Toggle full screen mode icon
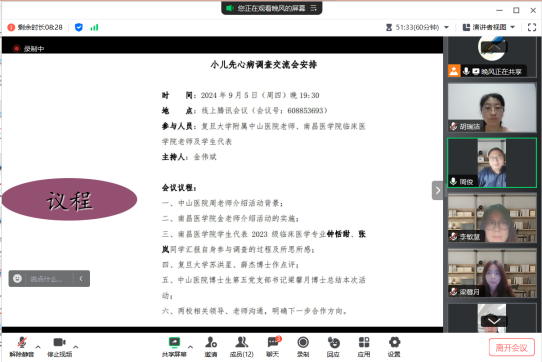Viewport: 542px width, 362px height. click(x=532, y=27)
